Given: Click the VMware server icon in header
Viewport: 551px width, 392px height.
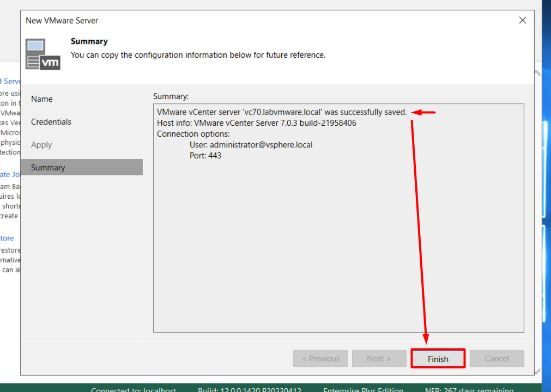Looking at the screenshot, I should (43, 54).
